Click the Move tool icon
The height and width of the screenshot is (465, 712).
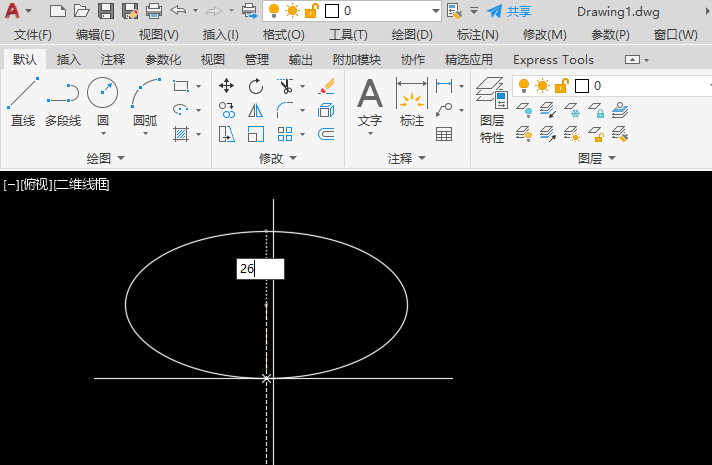pyautogui.click(x=227, y=86)
